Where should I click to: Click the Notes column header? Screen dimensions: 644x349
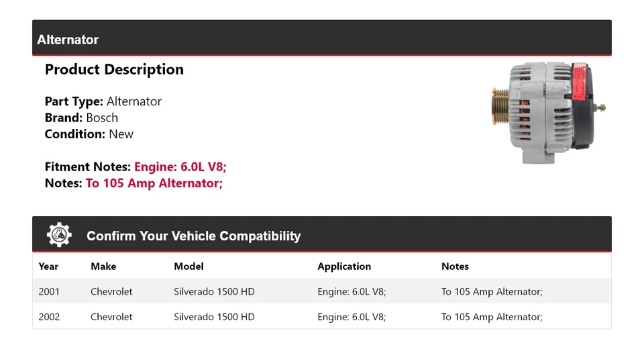(455, 266)
